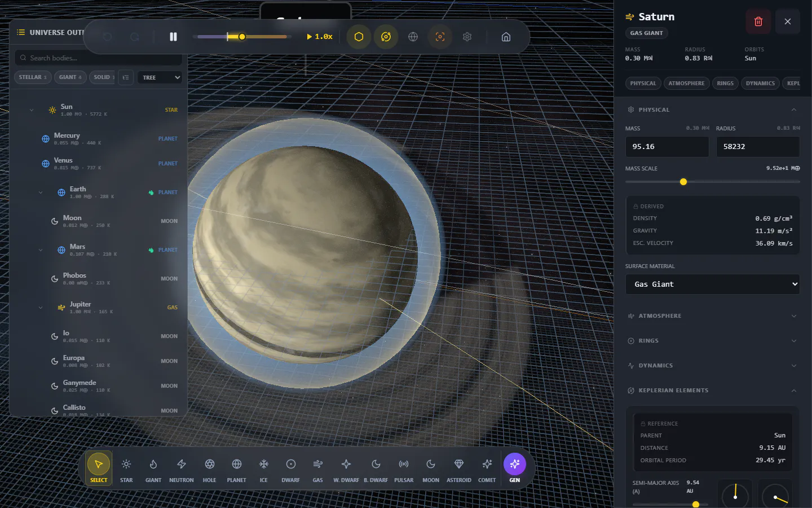Click the Search bodies input field
Screen dimensions: 812x508
(98, 58)
